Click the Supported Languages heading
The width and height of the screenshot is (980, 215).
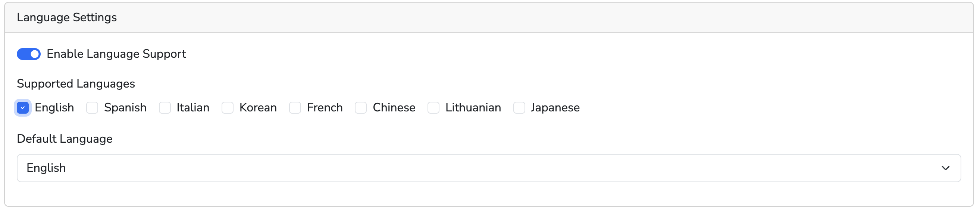click(76, 83)
